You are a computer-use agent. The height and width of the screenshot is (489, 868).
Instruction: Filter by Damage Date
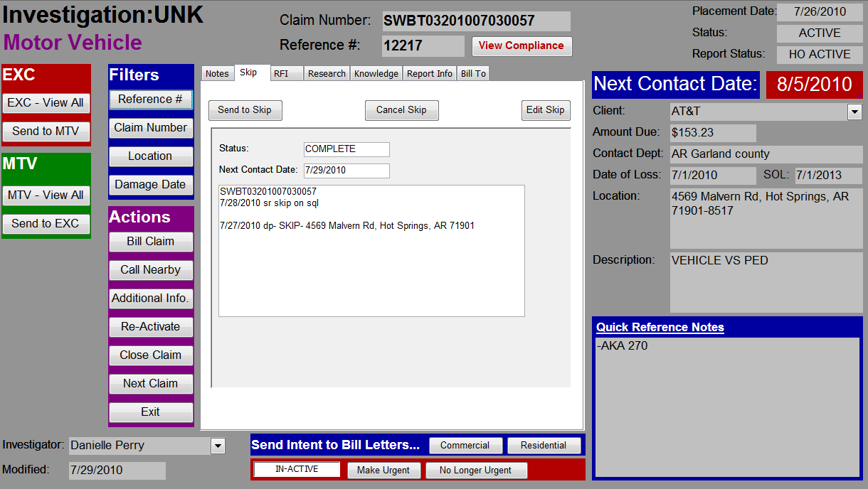151,185
